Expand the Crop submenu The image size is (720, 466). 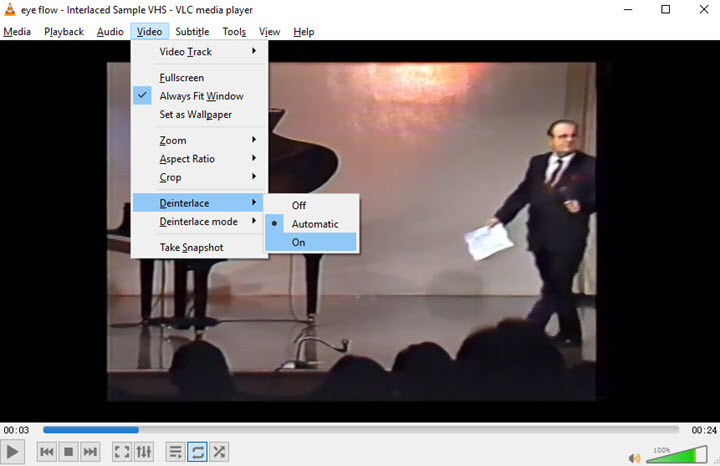coord(199,177)
